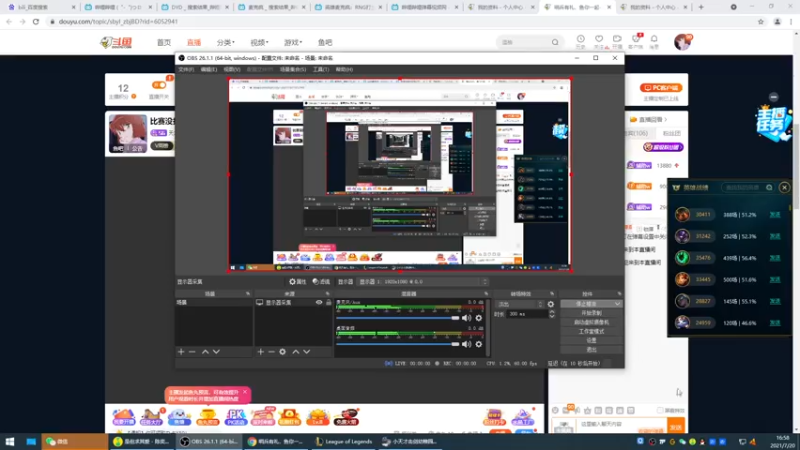Click Exit in OBS Controls panel
This screenshot has height=450, width=800.
[x=591, y=349]
